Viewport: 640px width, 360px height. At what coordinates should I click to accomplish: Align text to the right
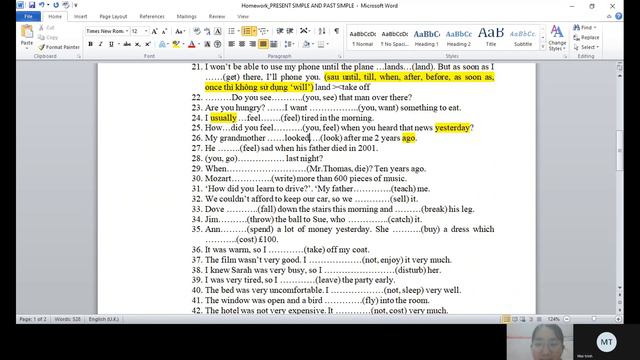pos(252,44)
